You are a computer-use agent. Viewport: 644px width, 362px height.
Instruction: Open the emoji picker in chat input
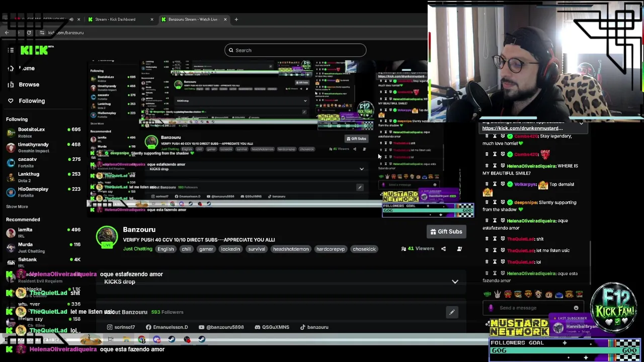click(576, 308)
